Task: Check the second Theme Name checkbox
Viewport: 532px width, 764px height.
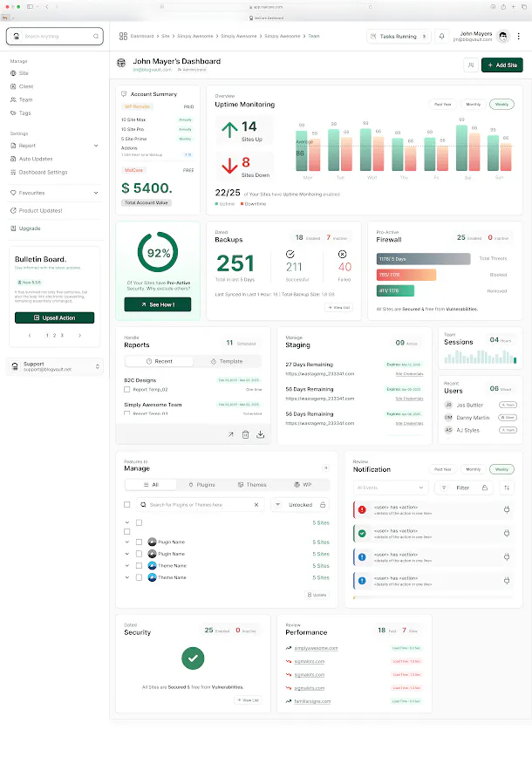Action: tap(139, 577)
